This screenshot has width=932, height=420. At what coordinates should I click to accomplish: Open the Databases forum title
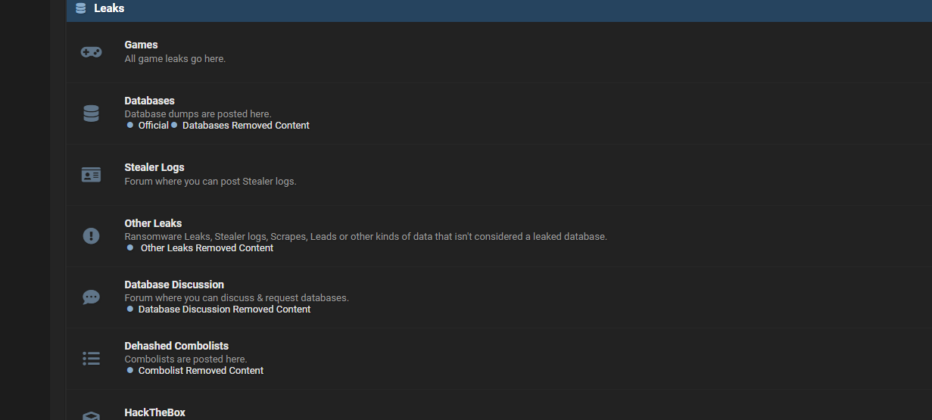pyautogui.click(x=149, y=101)
